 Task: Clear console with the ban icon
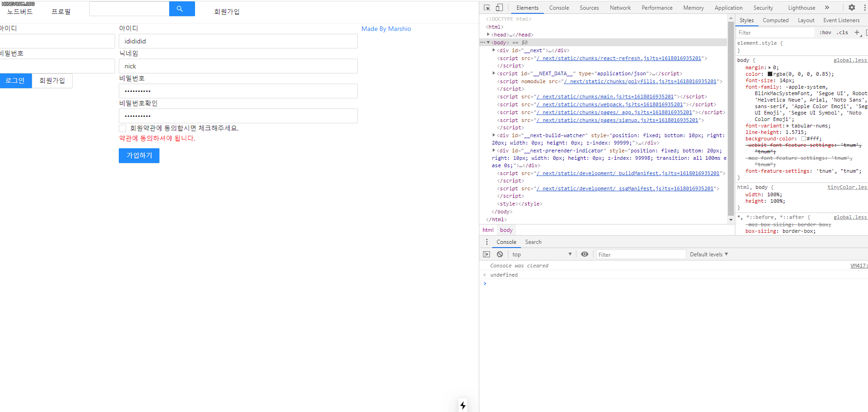click(x=500, y=254)
